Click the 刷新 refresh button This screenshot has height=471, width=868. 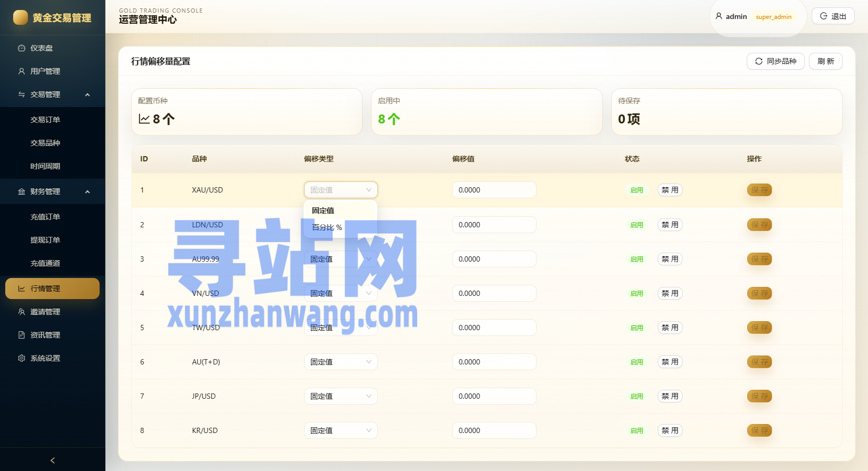click(x=825, y=61)
